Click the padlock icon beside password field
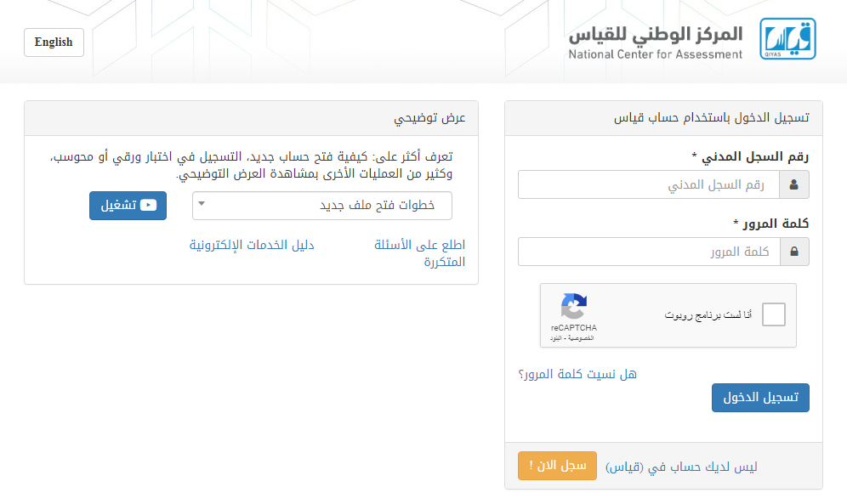Viewport: 847px width, 504px height. (794, 252)
